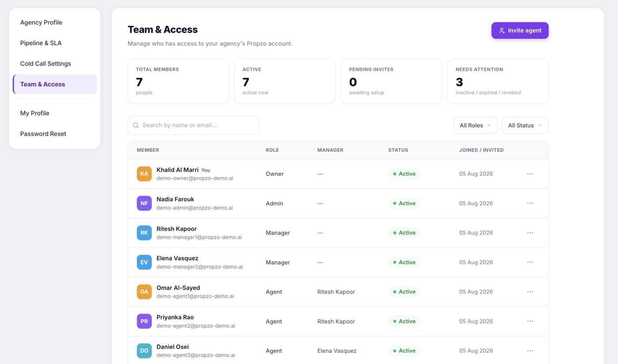Click the You badge next to Khalid
This screenshot has height=364, width=618.
(206, 170)
